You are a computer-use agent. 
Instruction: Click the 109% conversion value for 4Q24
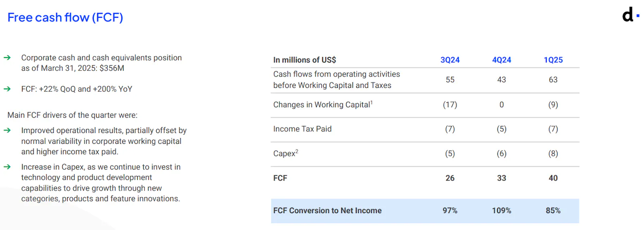pos(502,211)
